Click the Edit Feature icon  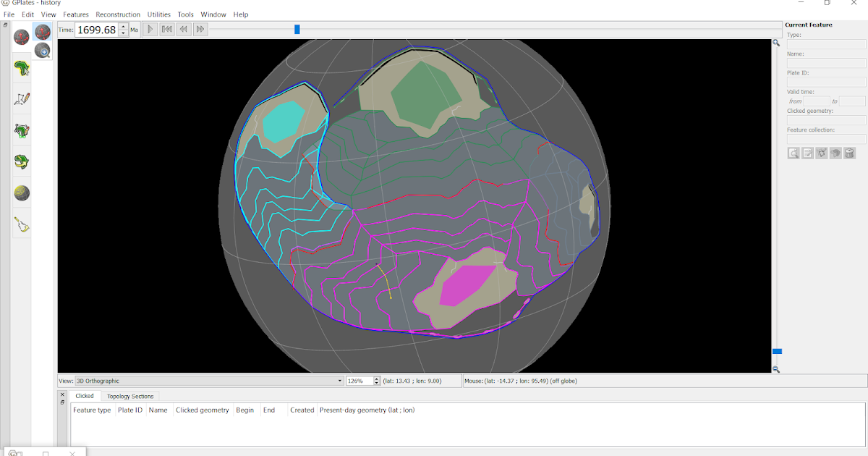point(808,153)
